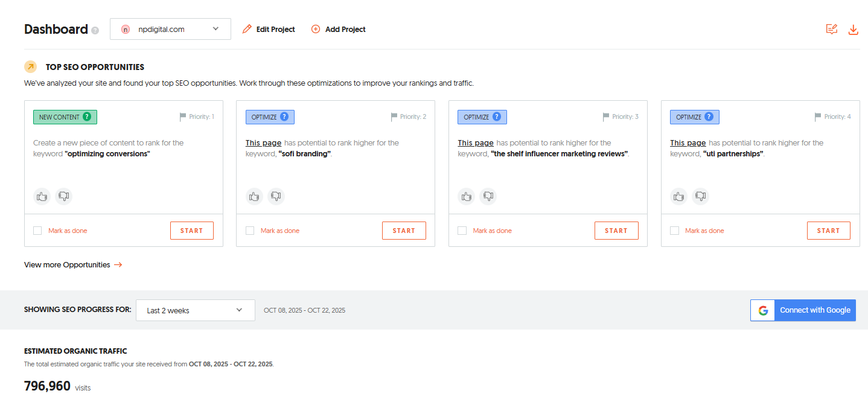
Task: Start the shelf influencer marketing reviews optimization
Action: [x=616, y=231]
